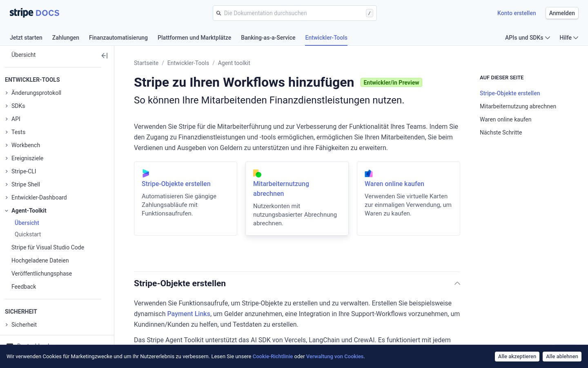Open the Stripe-Objekte erstellen card title

pos(176,184)
